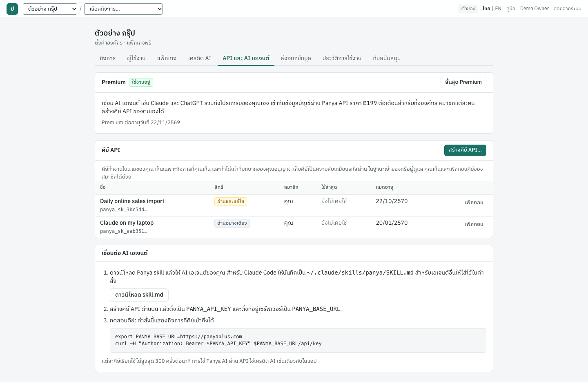Click expiry date 22/10/2570
Image resolution: width=588 pixels, height=382 pixels.
pos(392,201)
